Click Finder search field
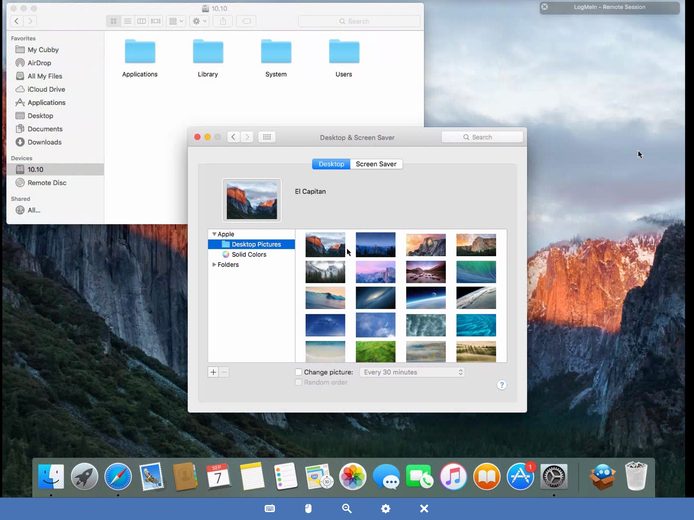This screenshot has height=520, width=694. [359, 21]
